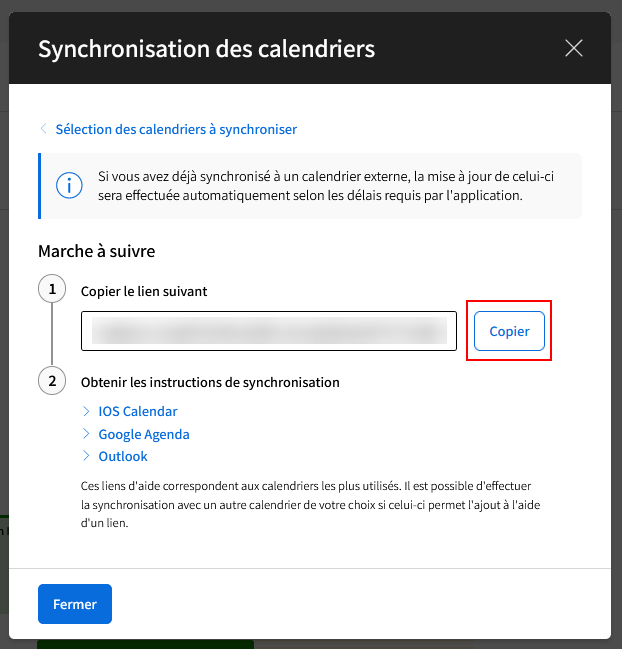This screenshot has width=622, height=649.
Task: Click the blue information icon in the banner
Action: [x=69, y=185]
